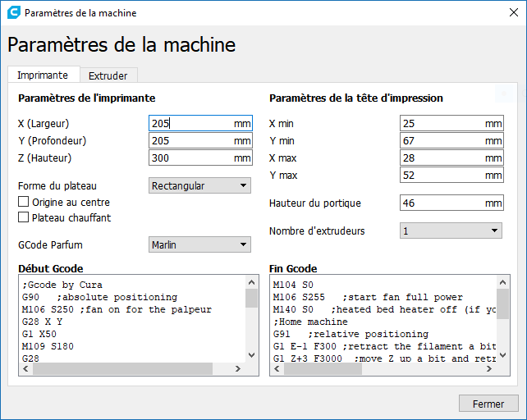Open the Forme du plateau dropdown
This screenshot has height=420, width=527.
coord(200,186)
